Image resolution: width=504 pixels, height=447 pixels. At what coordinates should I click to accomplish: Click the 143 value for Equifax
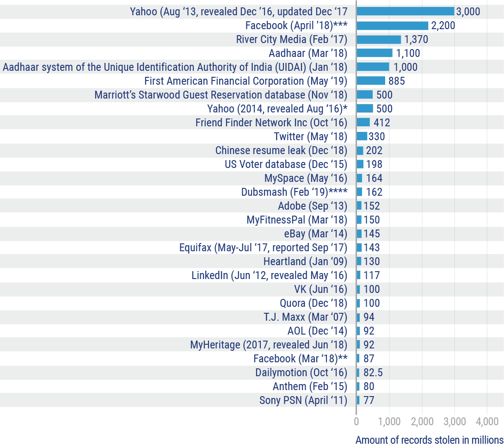tap(372, 247)
